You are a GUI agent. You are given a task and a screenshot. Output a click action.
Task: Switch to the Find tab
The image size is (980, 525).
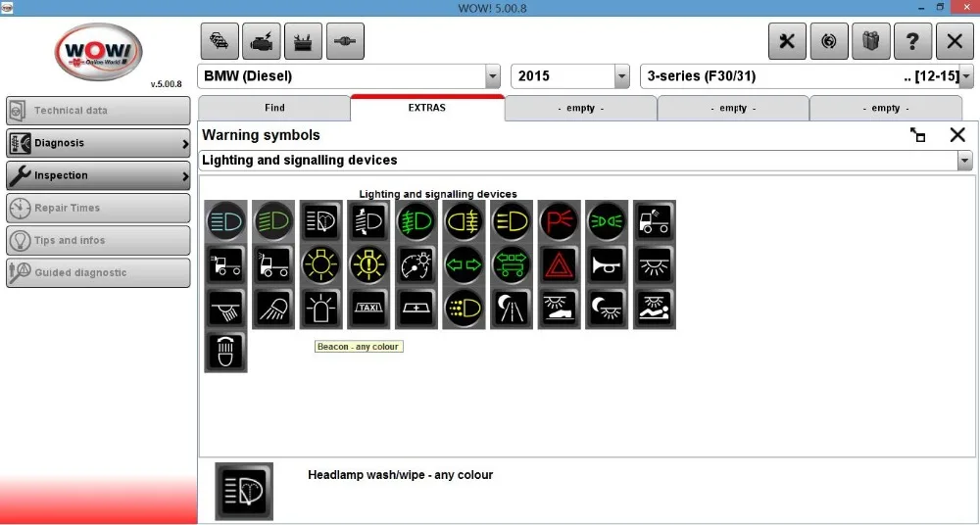[274, 108]
